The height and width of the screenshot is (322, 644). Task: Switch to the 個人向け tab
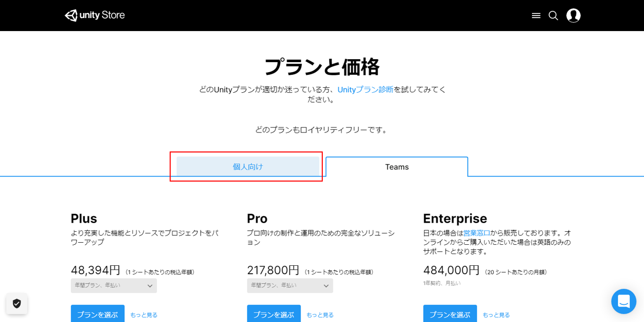coord(248,167)
